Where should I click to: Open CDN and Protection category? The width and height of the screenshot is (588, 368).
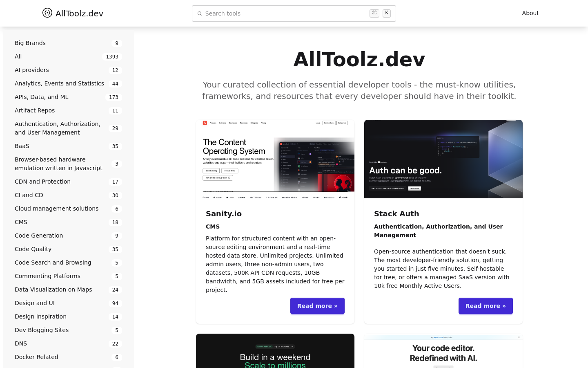point(69,182)
